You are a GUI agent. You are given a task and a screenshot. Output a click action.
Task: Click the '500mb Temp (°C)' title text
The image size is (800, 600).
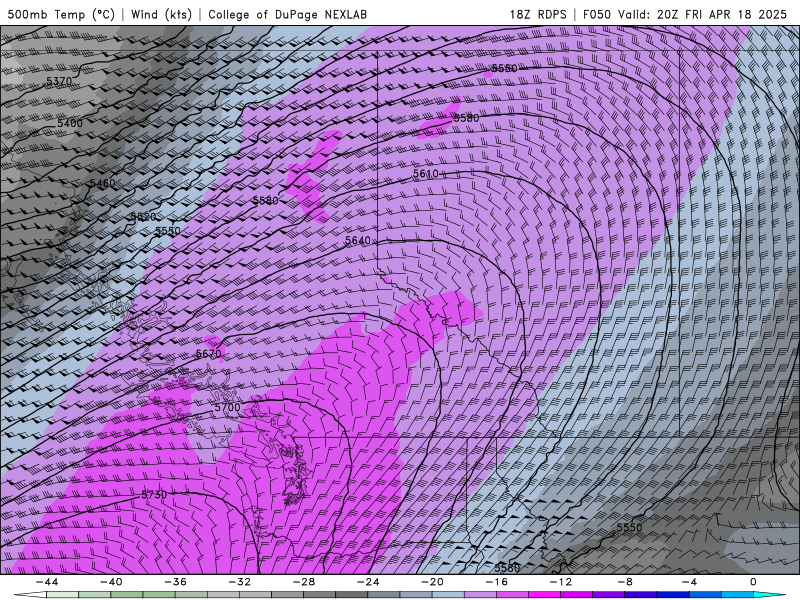point(61,14)
